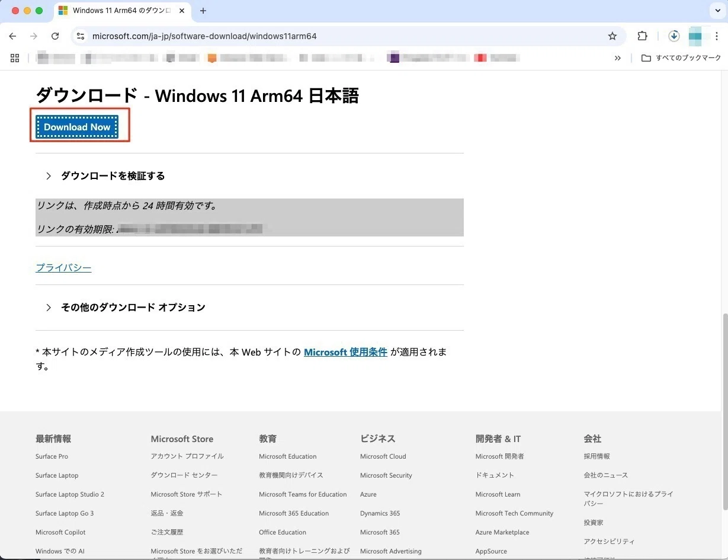Open Microsoft 開発者 link
The image size is (728, 560).
pos(500,456)
